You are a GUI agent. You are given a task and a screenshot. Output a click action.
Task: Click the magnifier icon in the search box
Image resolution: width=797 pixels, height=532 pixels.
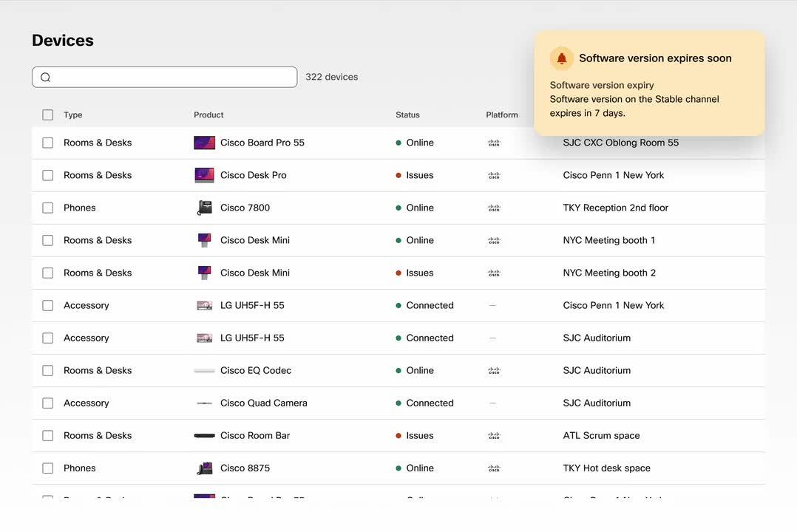point(45,78)
